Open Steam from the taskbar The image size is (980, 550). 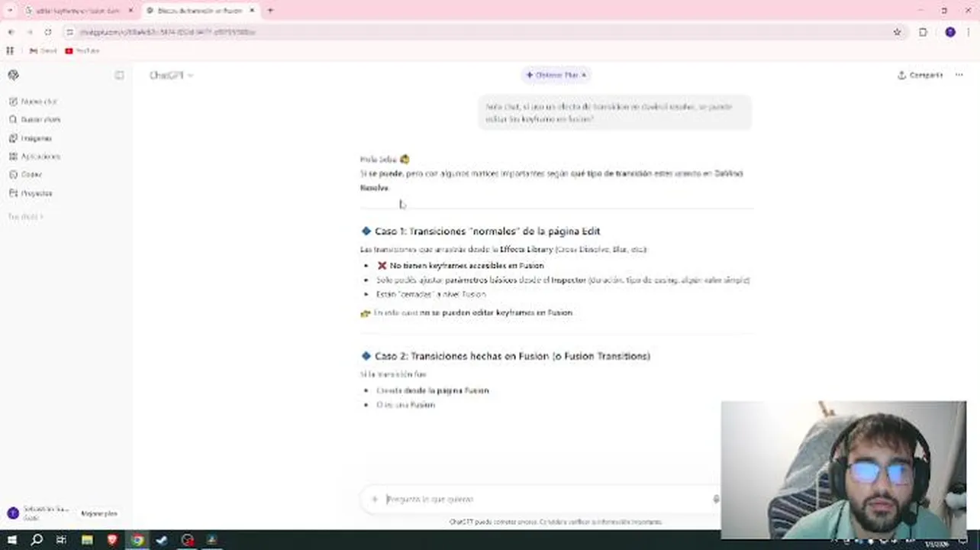tap(162, 540)
